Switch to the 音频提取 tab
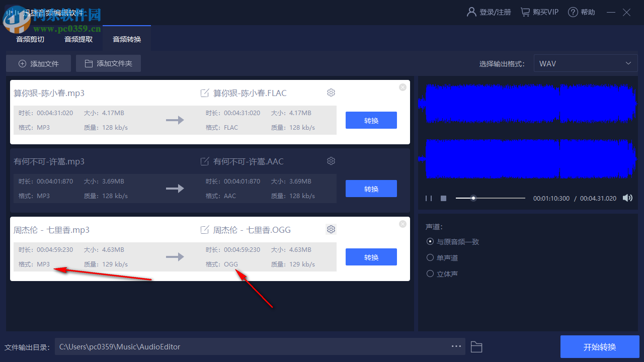This screenshot has height=362, width=644. 78,39
